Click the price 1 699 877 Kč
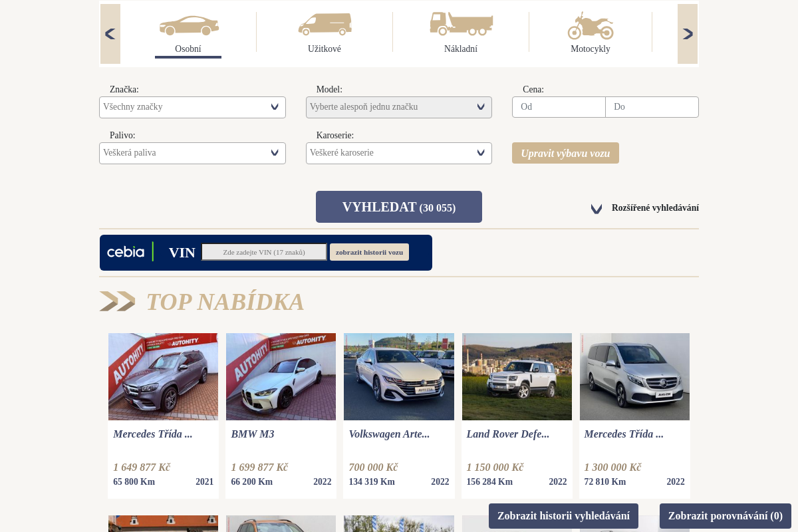The width and height of the screenshot is (798, 532). pyautogui.click(x=259, y=467)
